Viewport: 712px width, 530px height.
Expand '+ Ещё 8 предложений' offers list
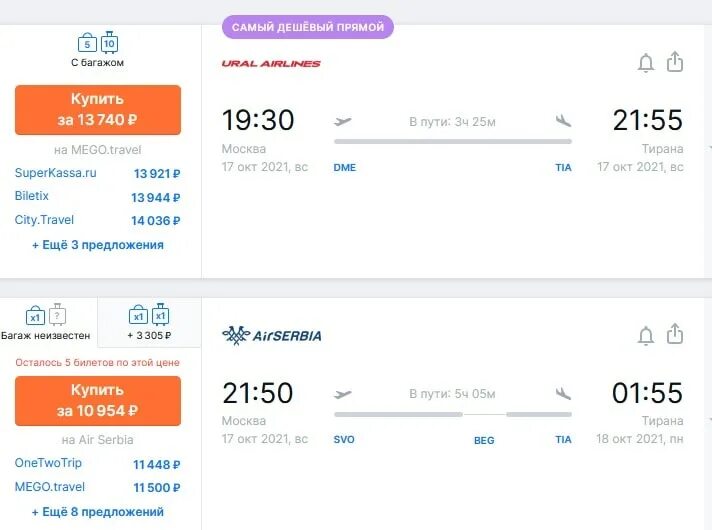pyautogui.click(x=98, y=512)
